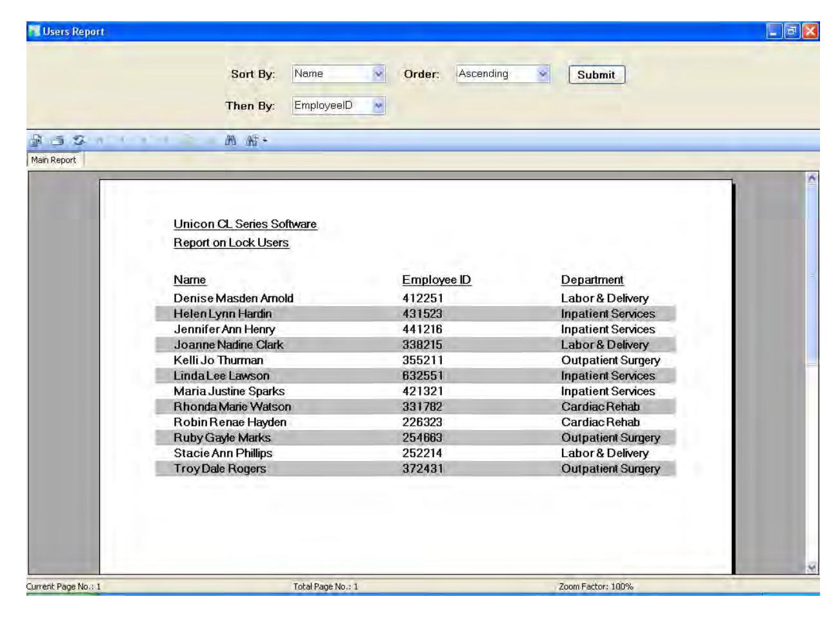Click employee ID 421321
The image size is (840, 617).
[423, 391]
